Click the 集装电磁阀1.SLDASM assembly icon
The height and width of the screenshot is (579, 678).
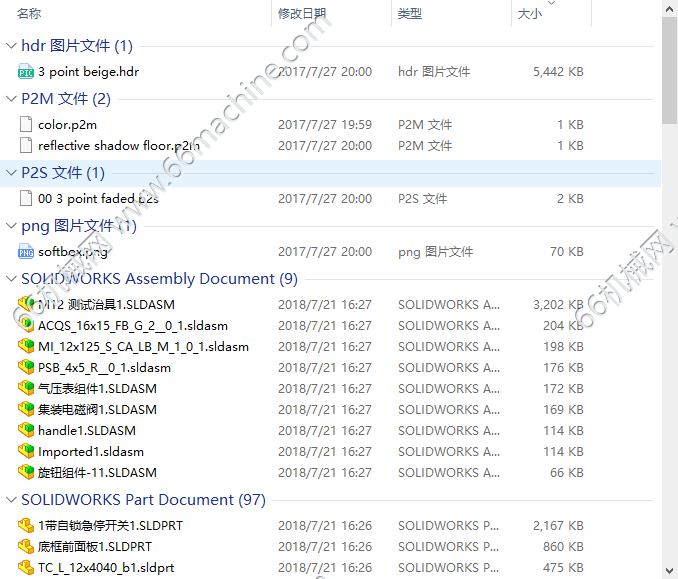tap(26, 409)
